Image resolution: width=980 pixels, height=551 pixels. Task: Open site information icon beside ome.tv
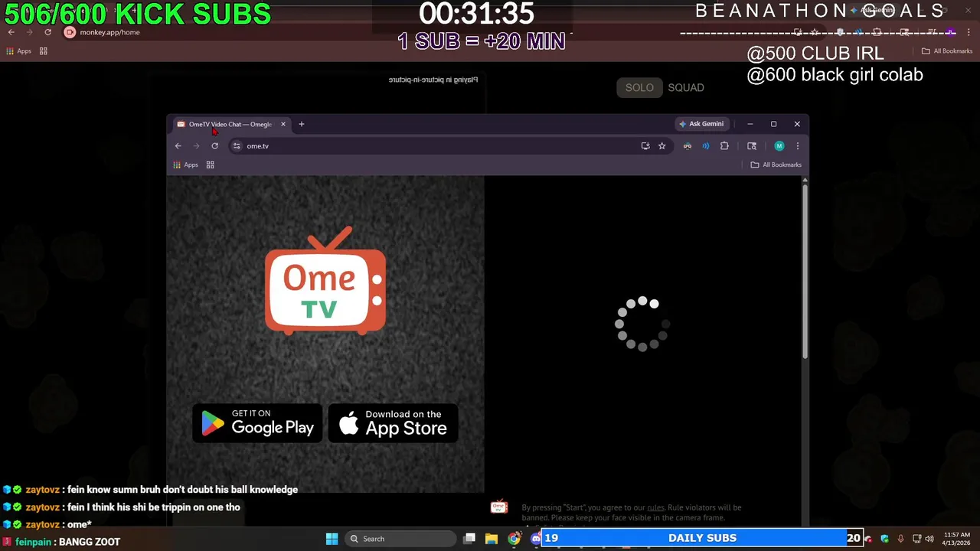point(237,146)
